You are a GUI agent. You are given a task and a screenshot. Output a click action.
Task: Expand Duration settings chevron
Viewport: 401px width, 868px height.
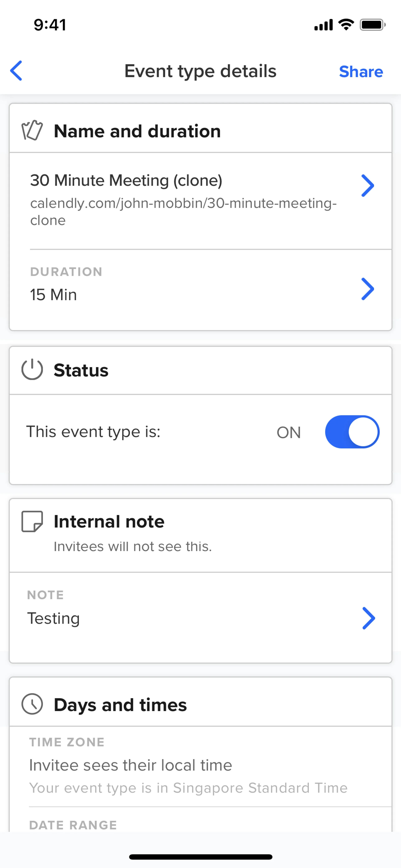[368, 289]
